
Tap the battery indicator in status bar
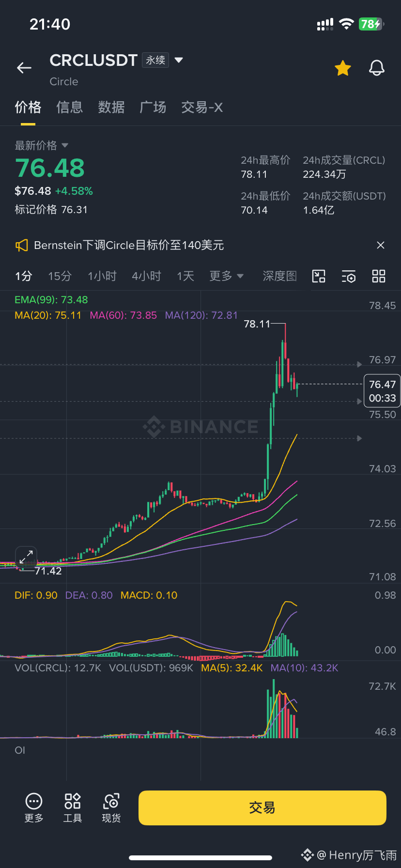click(x=371, y=24)
